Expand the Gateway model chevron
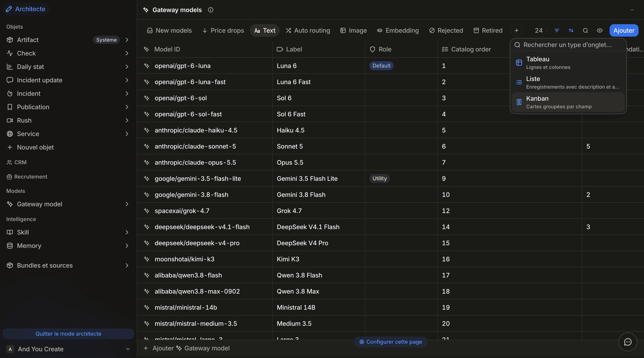Screen dimensions: 644x358 coord(127,204)
